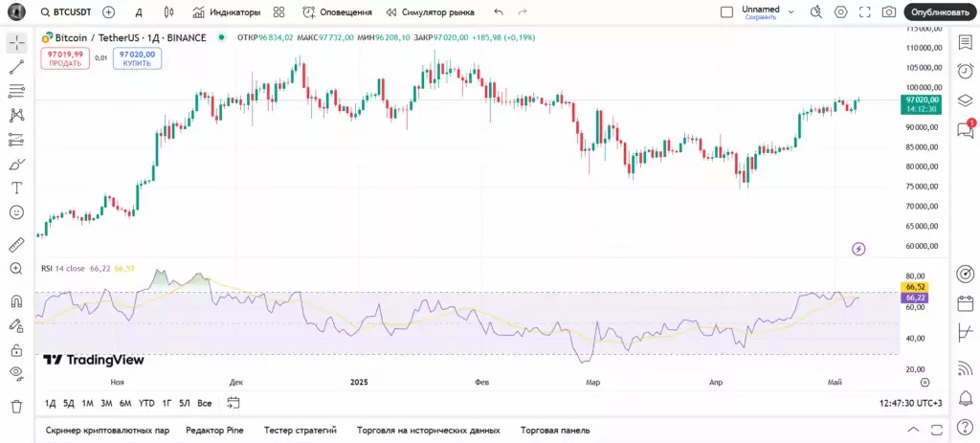Expand the bottom panel chevron up

pyautogui.click(x=913, y=430)
